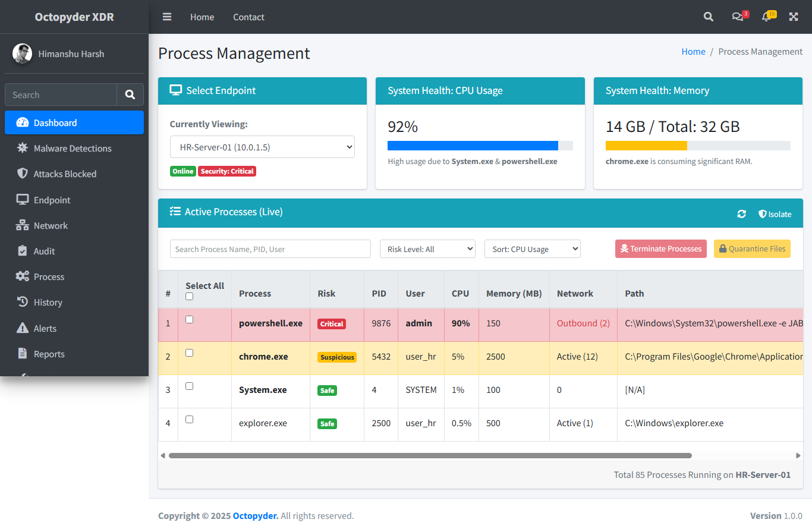812x532 pixels.
Task: Open the chat messages icon with badge
Action: [x=738, y=17]
